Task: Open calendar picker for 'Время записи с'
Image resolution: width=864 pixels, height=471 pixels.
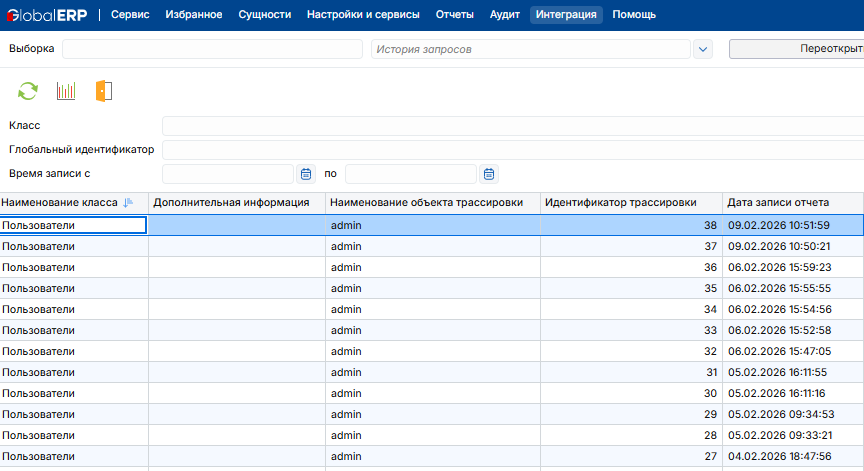Action: pyautogui.click(x=307, y=174)
